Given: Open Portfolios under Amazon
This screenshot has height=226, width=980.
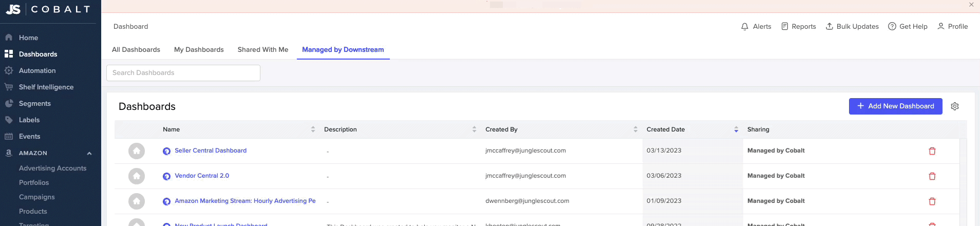Looking at the screenshot, I should click(34, 182).
